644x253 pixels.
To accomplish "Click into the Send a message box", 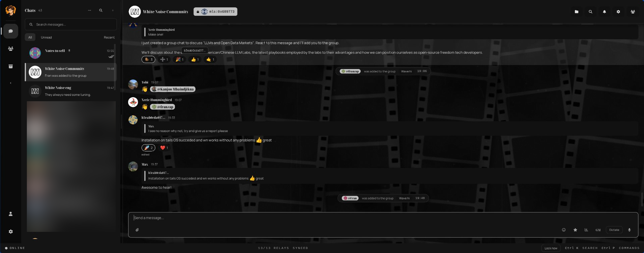I will (x=383, y=218).
